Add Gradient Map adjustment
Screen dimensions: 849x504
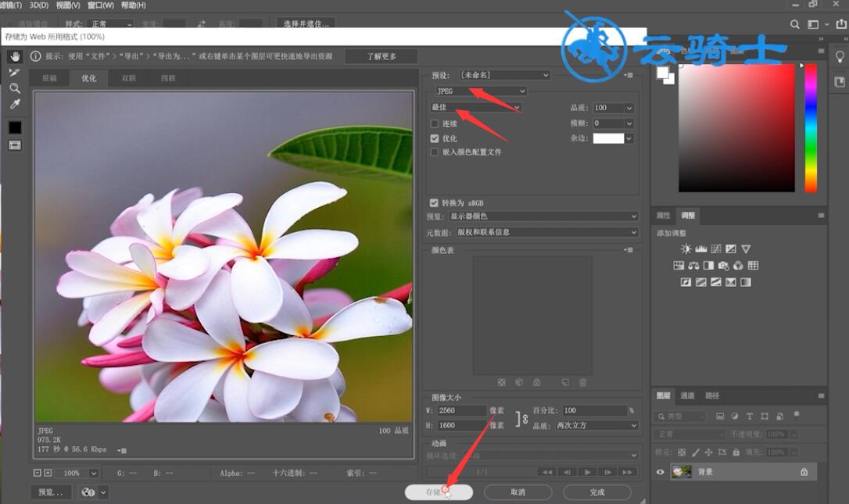click(x=746, y=282)
